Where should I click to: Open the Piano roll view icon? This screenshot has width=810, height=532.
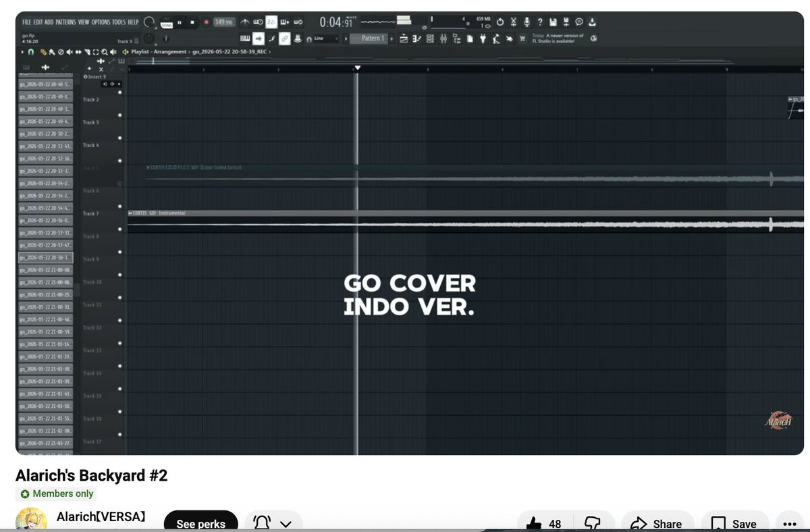pyautogui.click(x=416, y=39)
